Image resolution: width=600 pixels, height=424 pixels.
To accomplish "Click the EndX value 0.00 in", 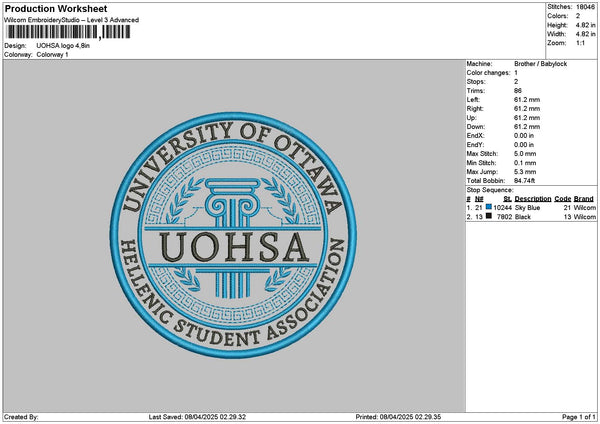I will coord(524,136).
